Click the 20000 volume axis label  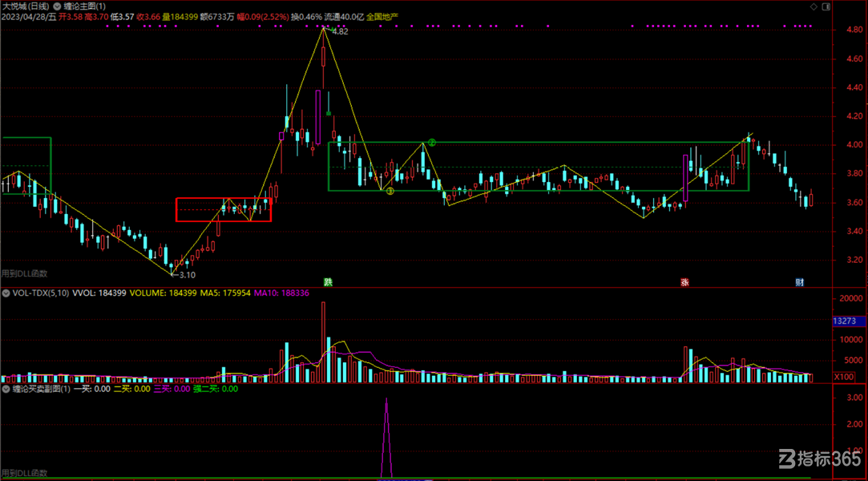tap(851, 298)
